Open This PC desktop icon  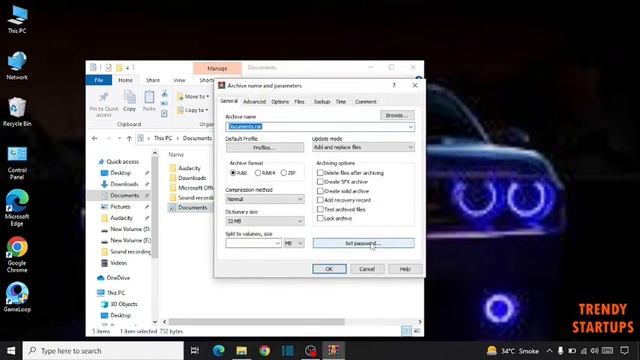coord(17,20)
